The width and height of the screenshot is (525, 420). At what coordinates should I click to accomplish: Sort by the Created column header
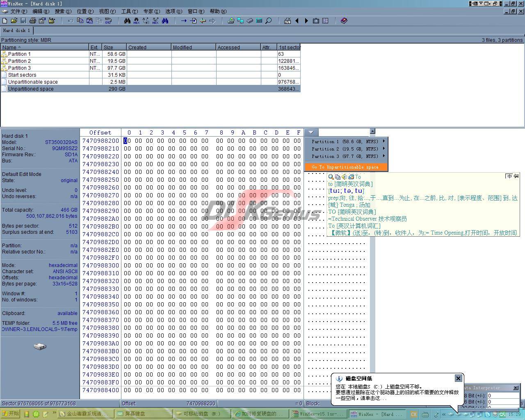(x=149, y=47)
